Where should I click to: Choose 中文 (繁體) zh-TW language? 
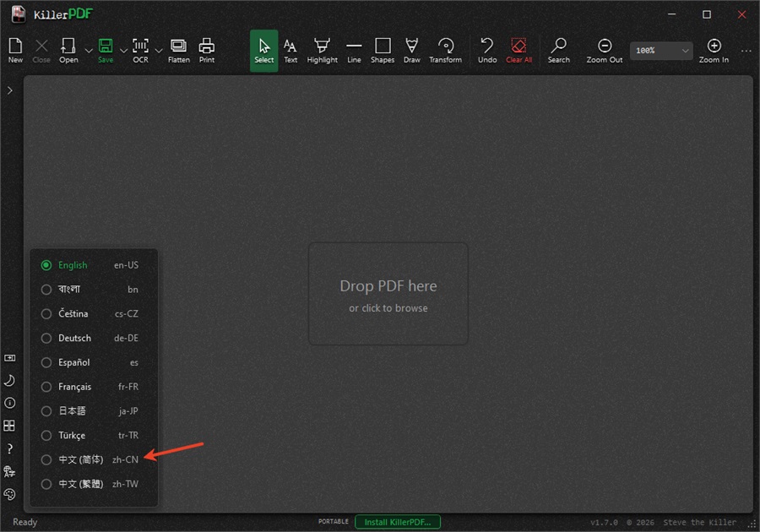tap(93, 484)
